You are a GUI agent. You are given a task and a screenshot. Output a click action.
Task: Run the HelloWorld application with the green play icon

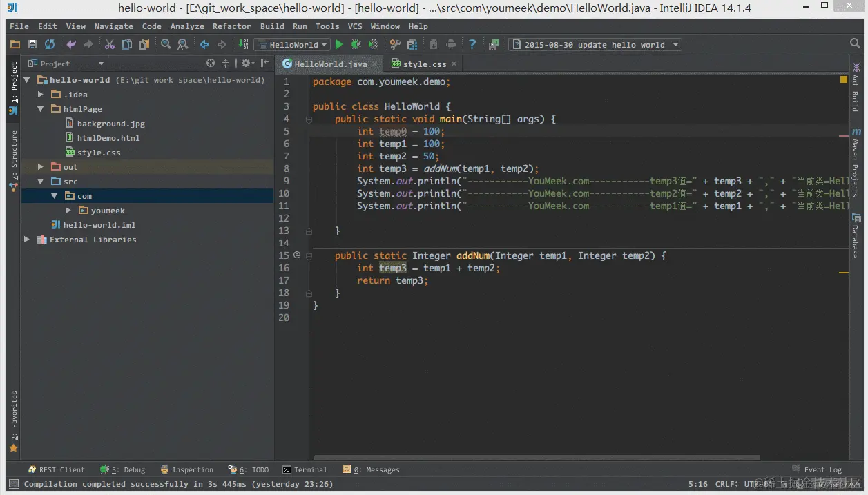click(338, 44)
